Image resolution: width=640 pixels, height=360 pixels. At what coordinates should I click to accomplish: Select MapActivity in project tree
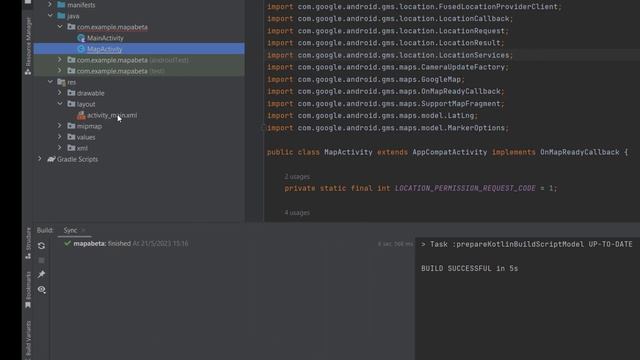104,49
